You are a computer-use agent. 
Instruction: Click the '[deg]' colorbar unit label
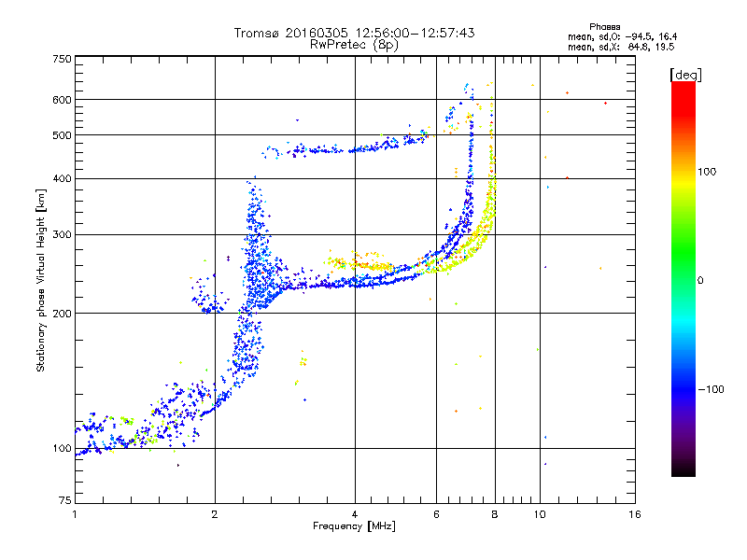pyautogui.click(x=685, y=75)
